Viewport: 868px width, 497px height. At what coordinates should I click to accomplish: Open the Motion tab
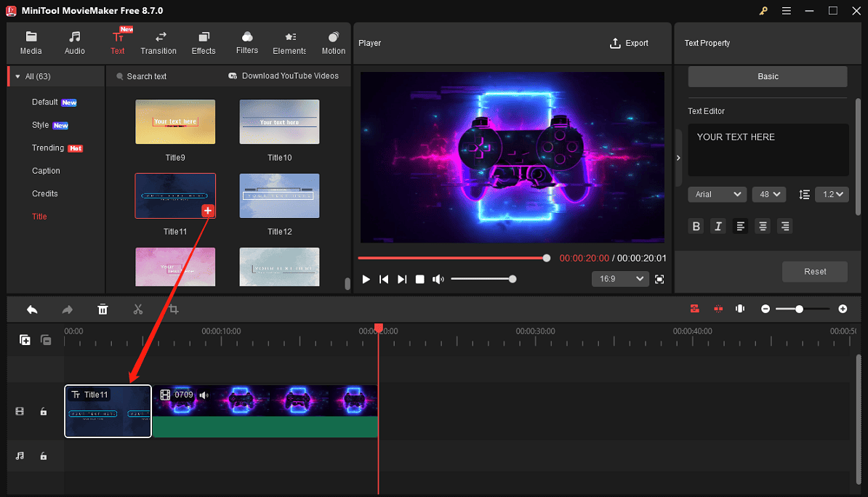coord(333,43)
